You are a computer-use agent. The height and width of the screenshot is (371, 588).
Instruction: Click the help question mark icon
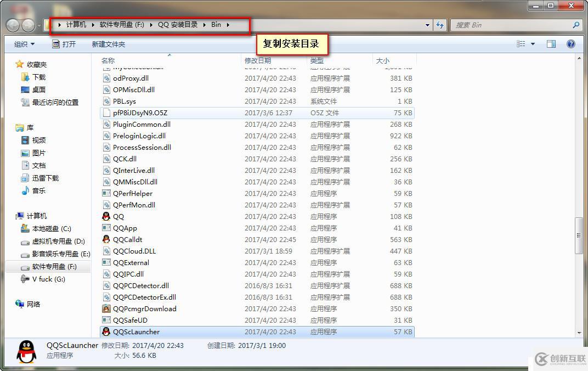coord(571,44)
